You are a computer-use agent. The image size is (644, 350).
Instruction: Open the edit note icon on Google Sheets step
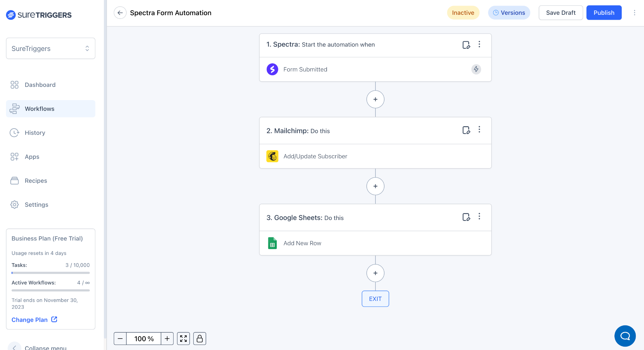466,217
